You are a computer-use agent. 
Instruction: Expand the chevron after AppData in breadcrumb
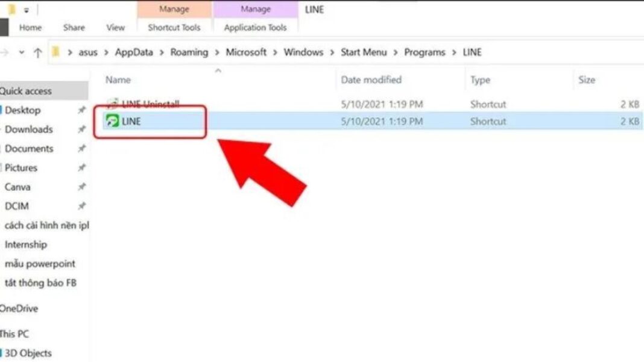[162, 52]
